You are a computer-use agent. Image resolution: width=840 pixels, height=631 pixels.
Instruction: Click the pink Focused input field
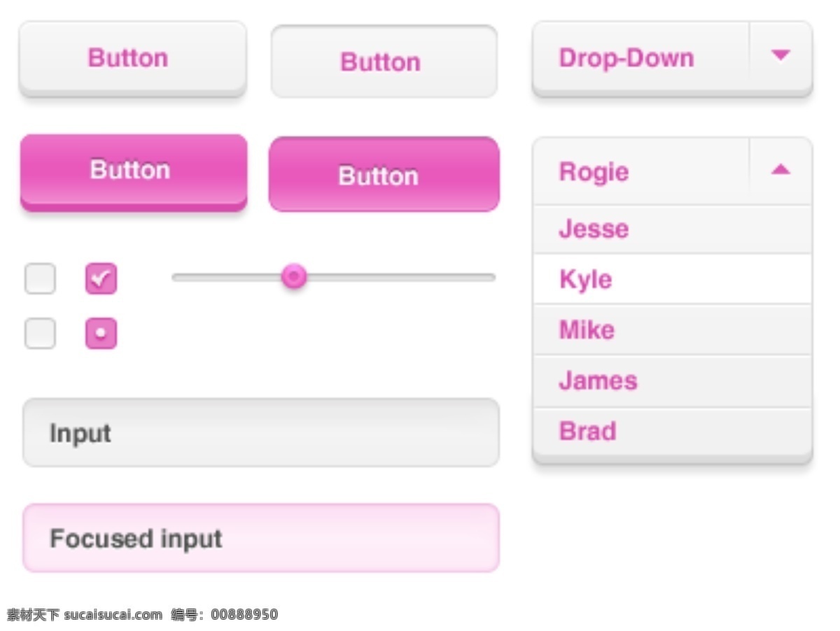pyautogui.click(x=260, y=538)
